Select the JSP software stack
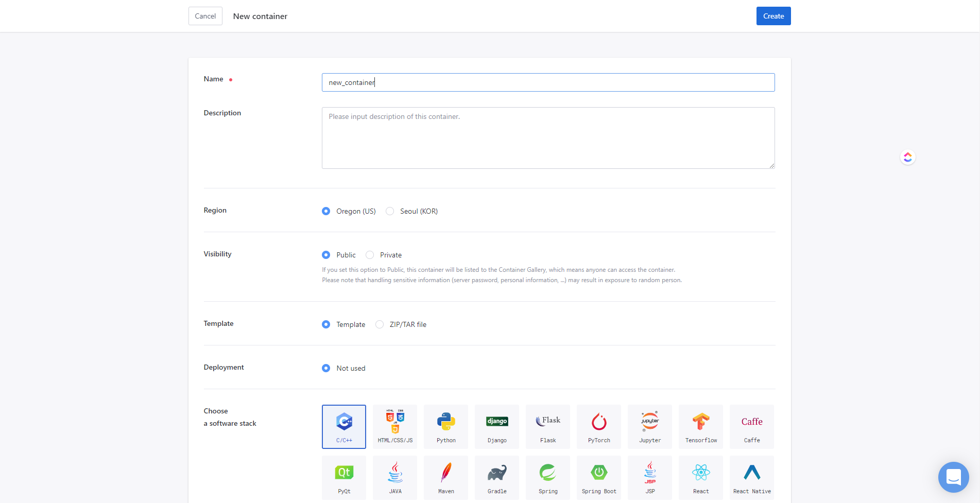This screenshot has width=980, height=503. pos(650,478)
